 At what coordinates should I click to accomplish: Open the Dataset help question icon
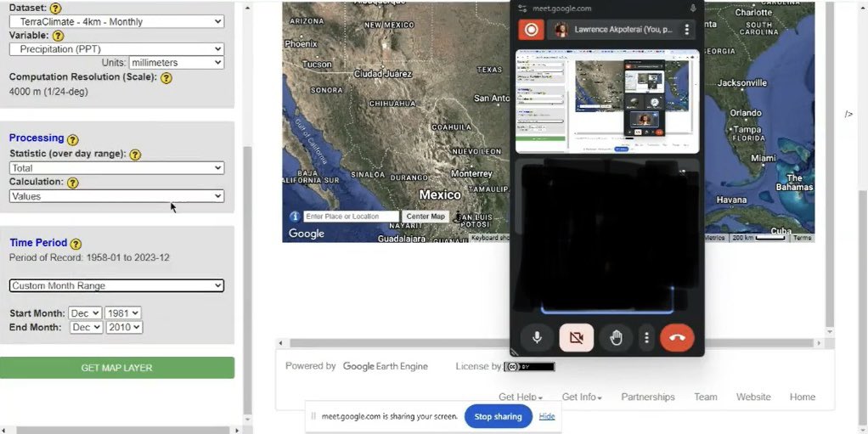[55, 8]
